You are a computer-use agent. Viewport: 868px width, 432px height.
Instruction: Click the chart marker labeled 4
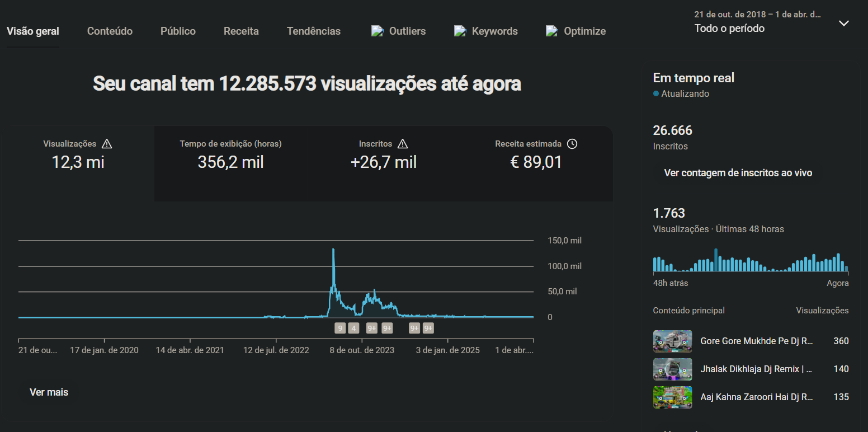click(353, 328)
